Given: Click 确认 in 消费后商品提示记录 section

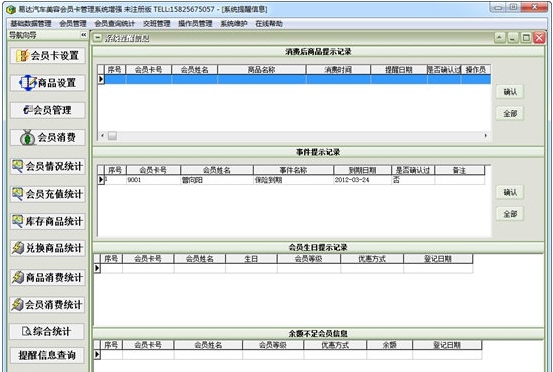Looking at the screenshot, I should pyautogui.click(x=510, y=92).
